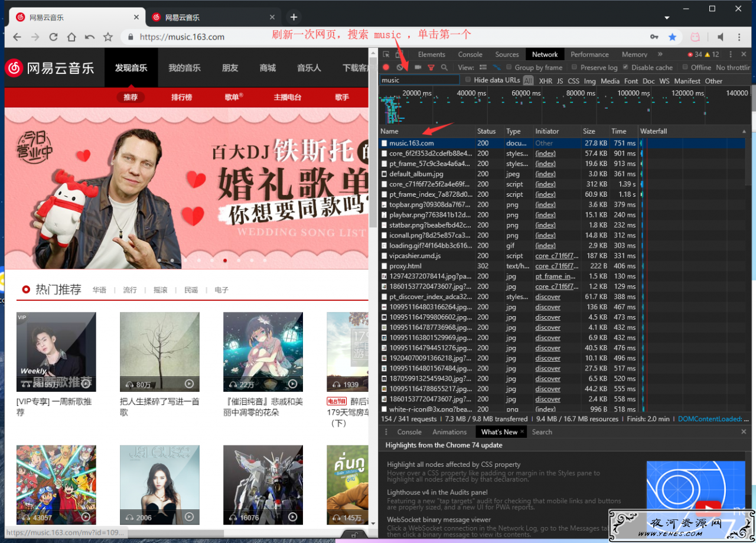Viewport: 756px width, 543px height.
Task: Expand the more DevTools tabs chevron
Action: pos(660,54)
